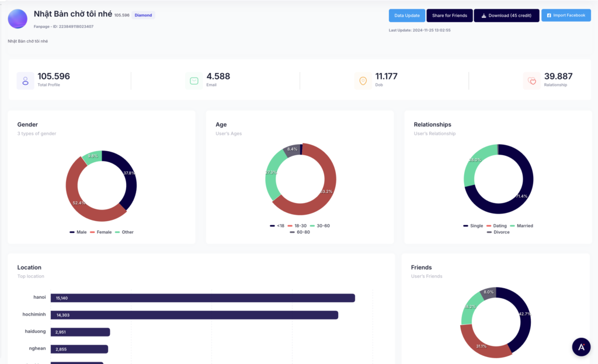Click the Email envelope icon
This screenshot has width=598, height=364.
point(194,80)
